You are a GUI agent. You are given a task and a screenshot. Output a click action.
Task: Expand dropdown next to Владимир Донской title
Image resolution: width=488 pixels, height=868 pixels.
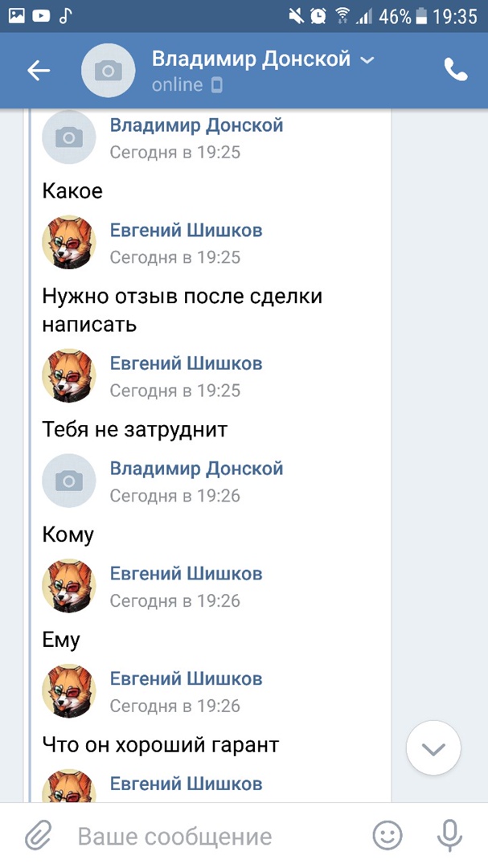[x=367, y=60]
